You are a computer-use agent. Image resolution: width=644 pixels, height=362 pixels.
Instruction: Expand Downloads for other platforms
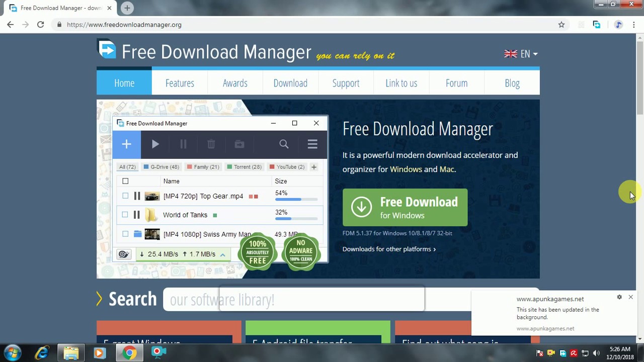(389, 249)
